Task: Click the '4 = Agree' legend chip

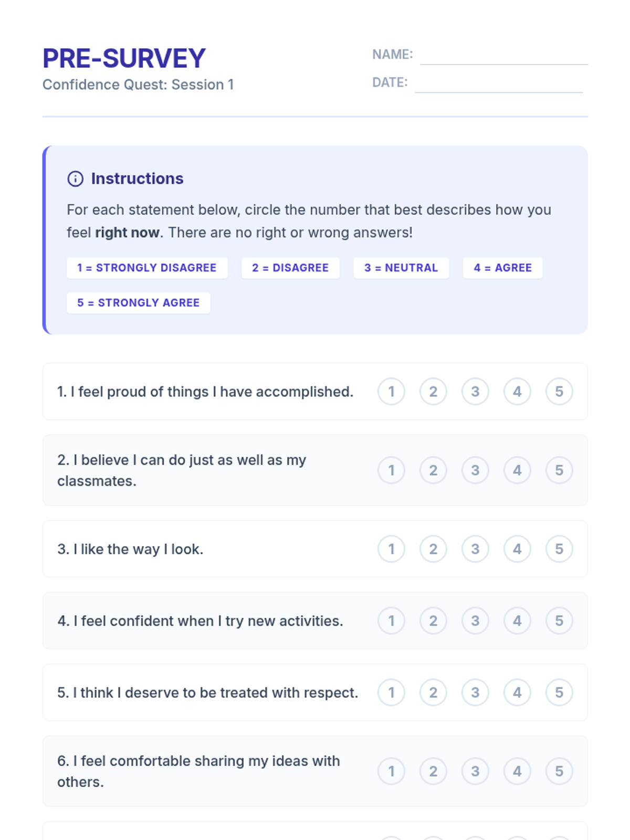Action: [502, 268]
